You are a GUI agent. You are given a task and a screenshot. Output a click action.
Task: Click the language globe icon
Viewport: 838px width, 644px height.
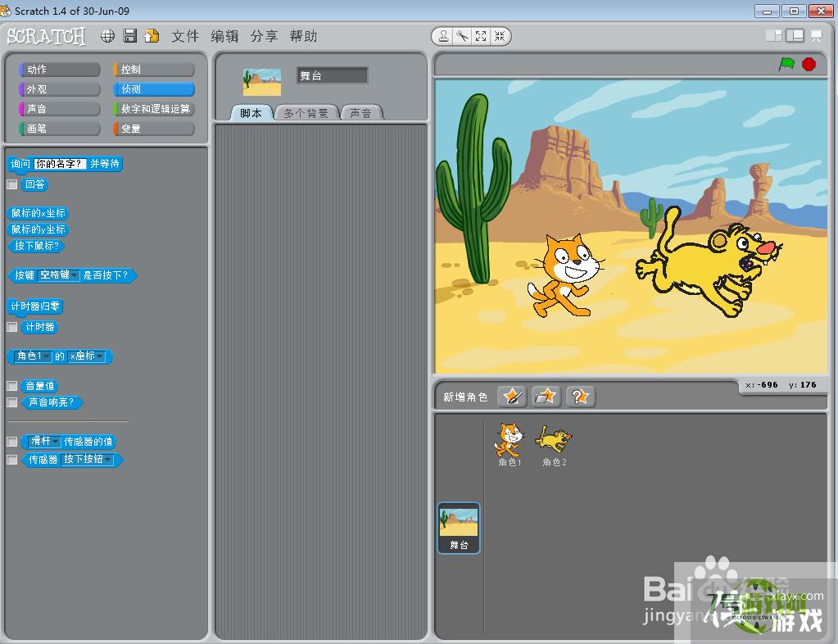click(x=107, y=36)
